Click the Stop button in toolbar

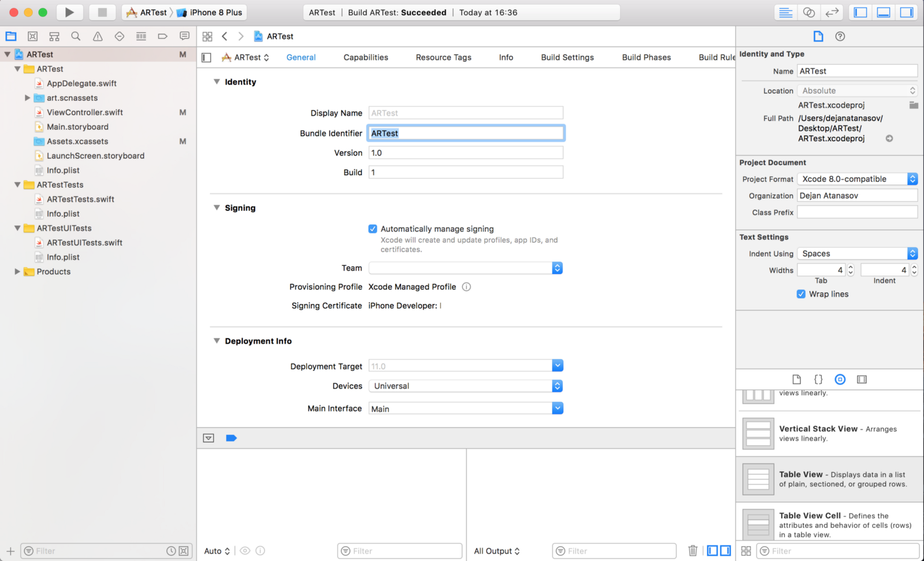(x=102, y=12)
